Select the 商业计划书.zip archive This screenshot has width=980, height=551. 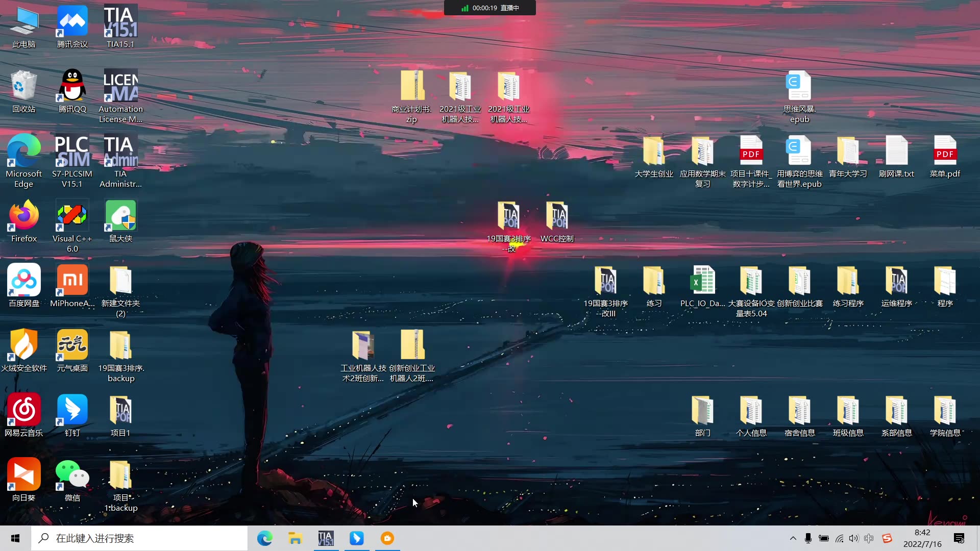pos(411,96)
